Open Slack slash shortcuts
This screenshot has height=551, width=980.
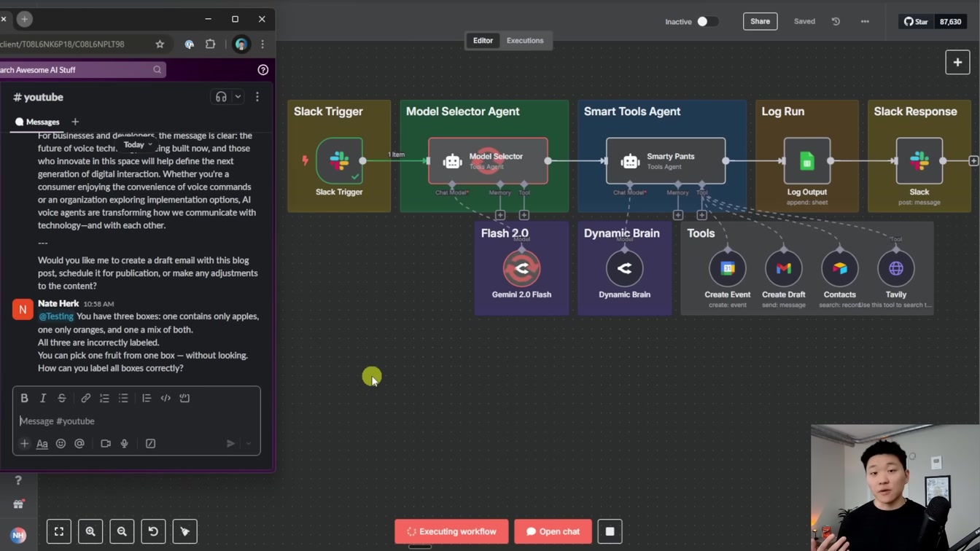(x=150, y=443)
